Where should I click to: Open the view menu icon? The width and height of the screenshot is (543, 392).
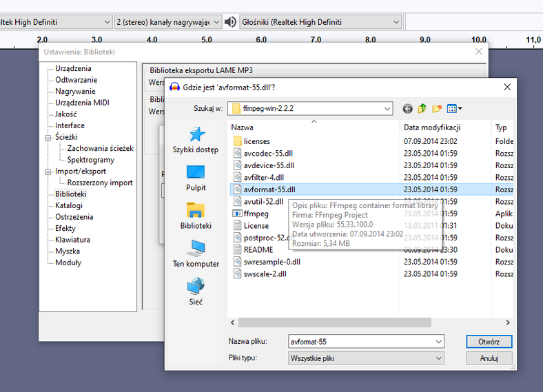coord(455,109)
